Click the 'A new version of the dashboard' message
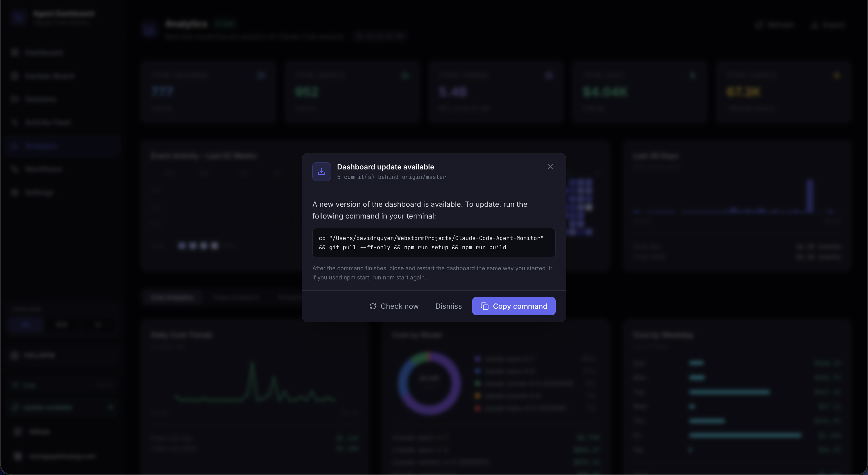Viewport: 868px width, 475px height. tap(420, 210)
